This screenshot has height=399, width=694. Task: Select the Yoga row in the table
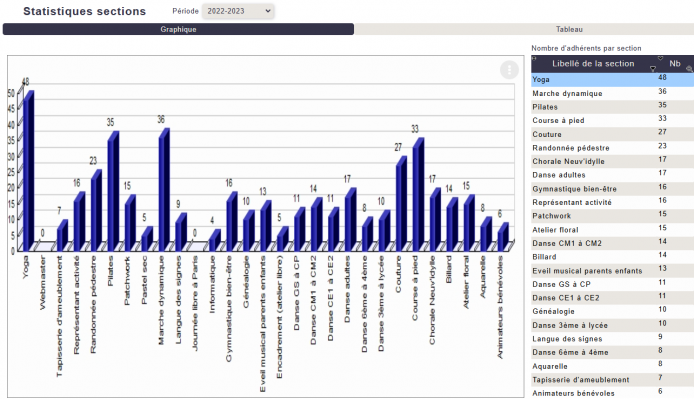(613, 79)
